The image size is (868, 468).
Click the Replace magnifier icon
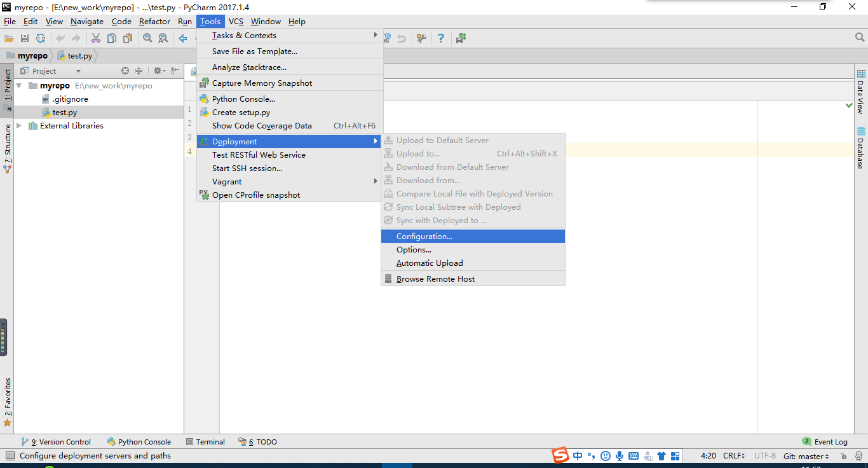163,39
